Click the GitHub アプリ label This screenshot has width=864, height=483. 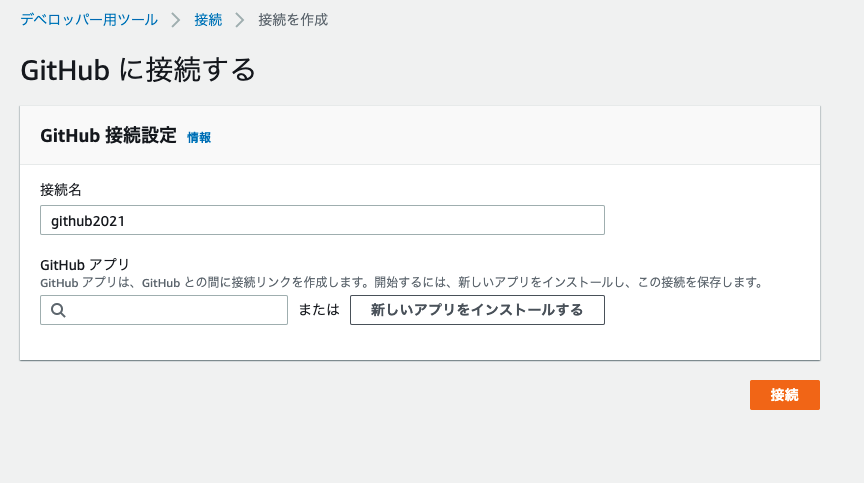click(85, 265)
